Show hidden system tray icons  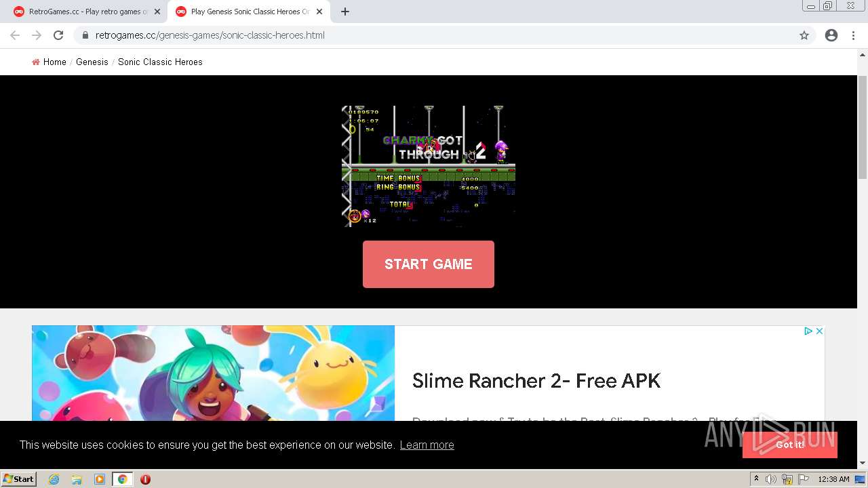point(756,479)
